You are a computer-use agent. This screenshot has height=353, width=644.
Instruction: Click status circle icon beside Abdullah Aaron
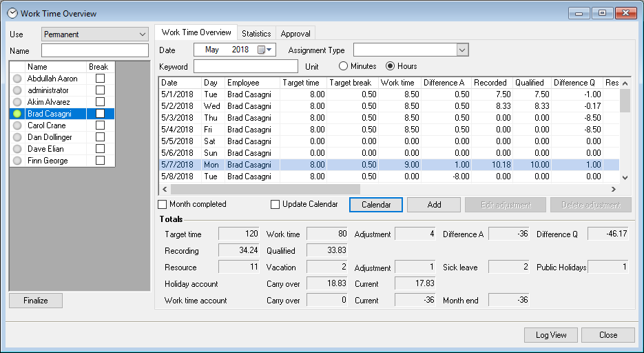tap(18, 79)
